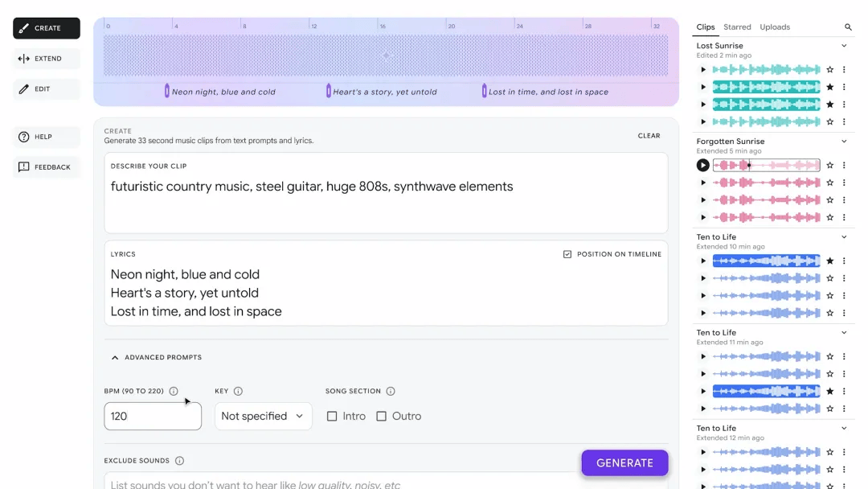
Task: Switch to the Clips tab
Action: point(706,27)
